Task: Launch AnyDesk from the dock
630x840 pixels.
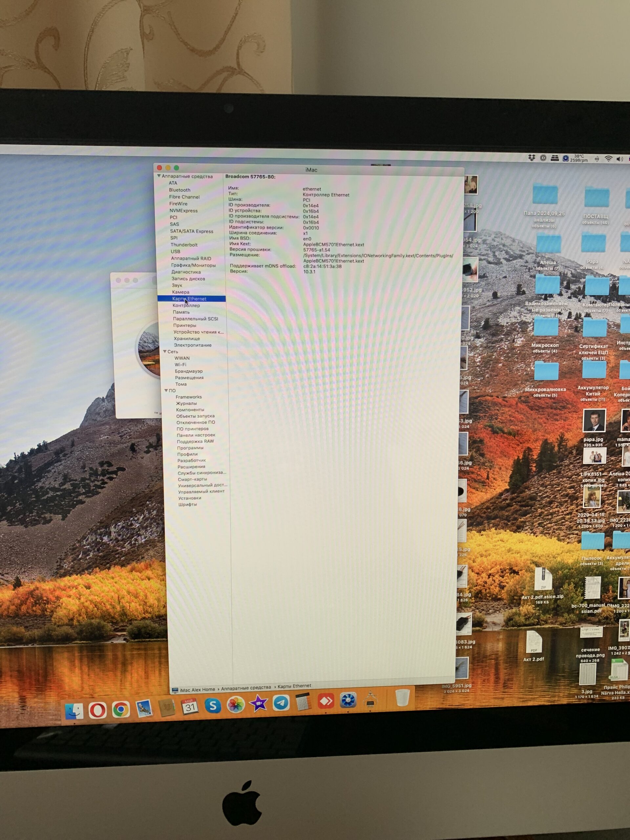Action: 326,702
